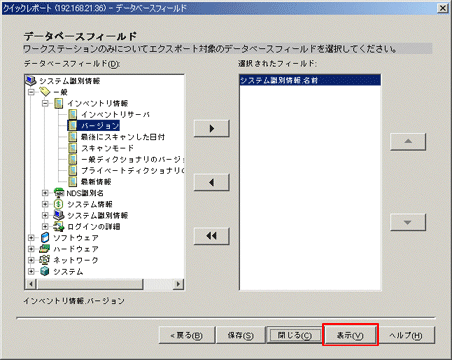Click the システム識別情報 icon under 一般
The width and height of the screenshot is (452, 360).
[x=59, y=215]
